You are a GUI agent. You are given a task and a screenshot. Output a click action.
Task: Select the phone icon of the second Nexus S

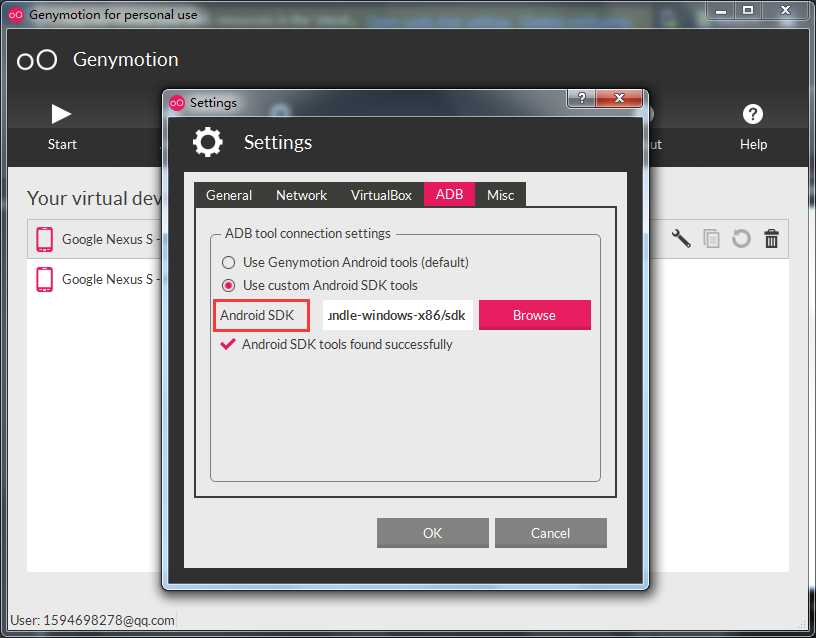click(44, 279)
